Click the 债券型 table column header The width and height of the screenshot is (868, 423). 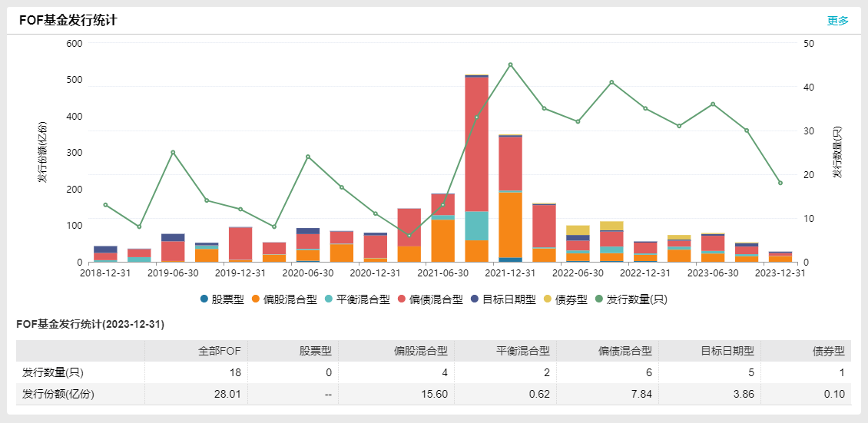(828, 351)
